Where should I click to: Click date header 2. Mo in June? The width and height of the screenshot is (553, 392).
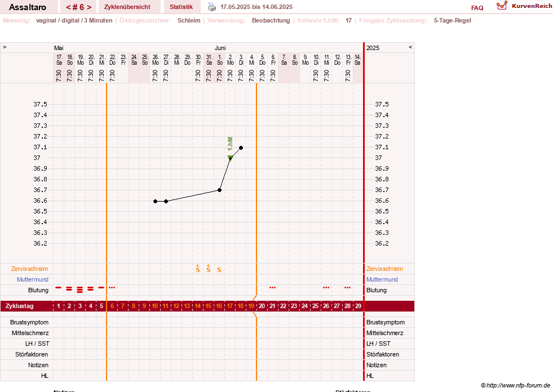click(231, 60)
